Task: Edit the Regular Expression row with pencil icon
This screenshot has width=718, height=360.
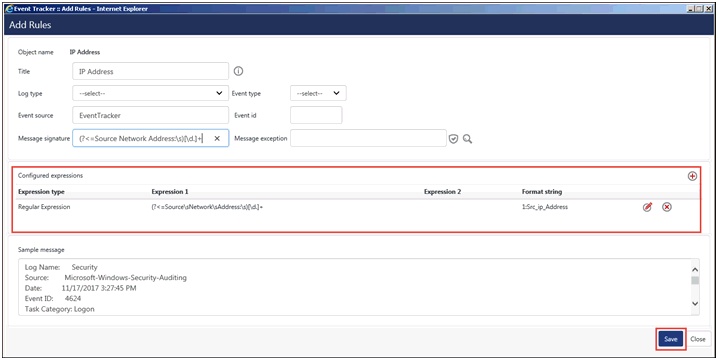Action: [x=647, y=207]
